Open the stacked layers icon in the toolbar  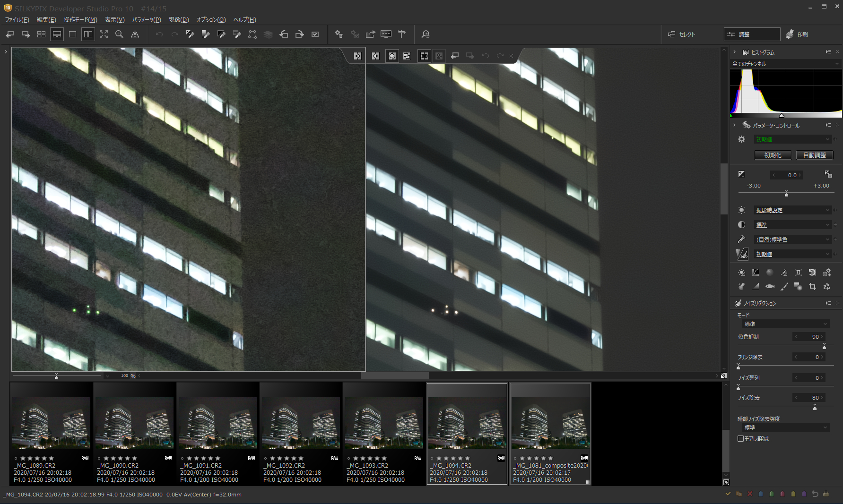tap(268, 34)
